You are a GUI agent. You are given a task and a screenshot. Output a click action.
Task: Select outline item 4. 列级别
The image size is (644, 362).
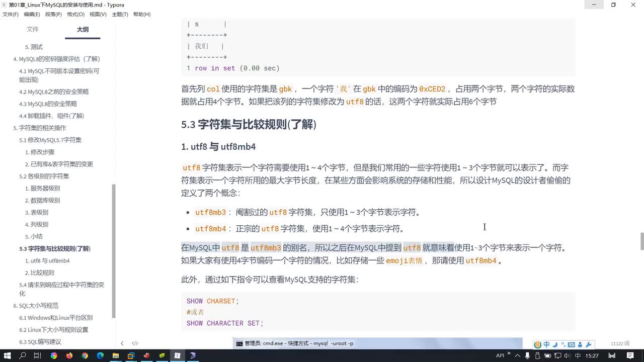click(37, 224)
